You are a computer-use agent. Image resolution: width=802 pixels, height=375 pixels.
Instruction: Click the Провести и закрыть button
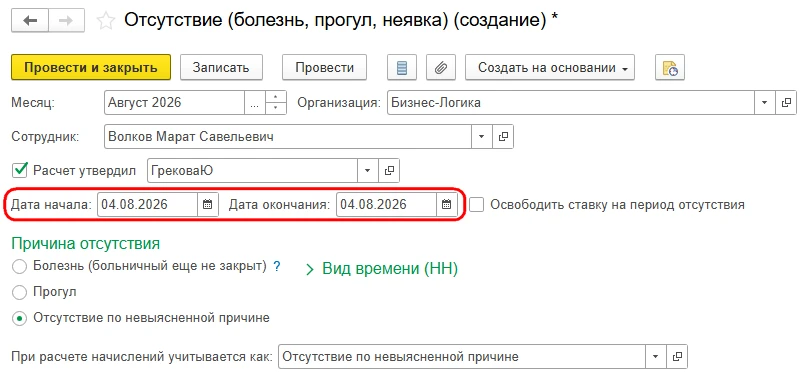91,68
